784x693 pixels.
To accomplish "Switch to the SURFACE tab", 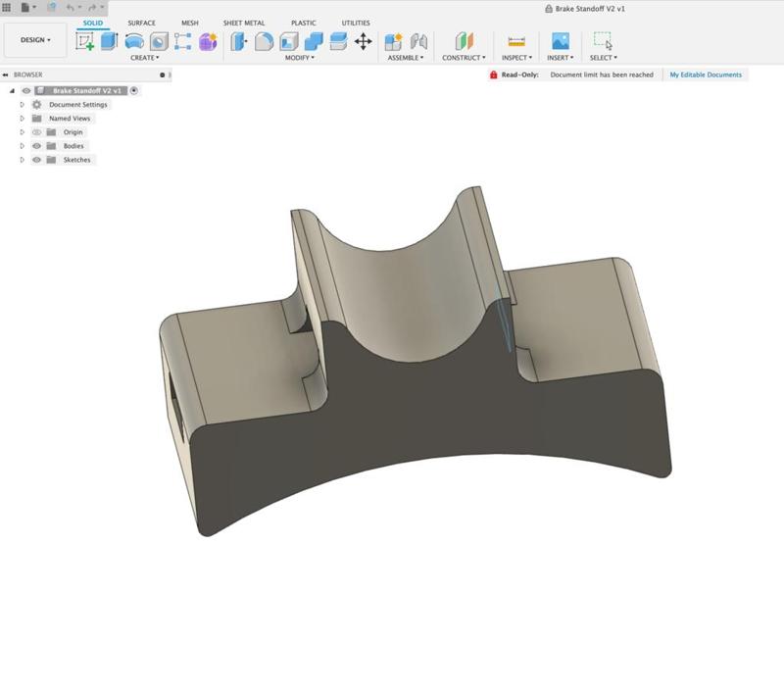I will 141,23.
